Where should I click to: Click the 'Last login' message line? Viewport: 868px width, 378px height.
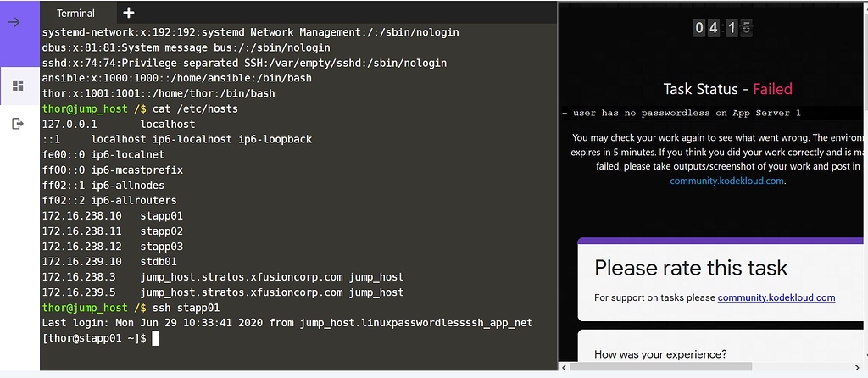pyautogui.click(x=288, y=323)
